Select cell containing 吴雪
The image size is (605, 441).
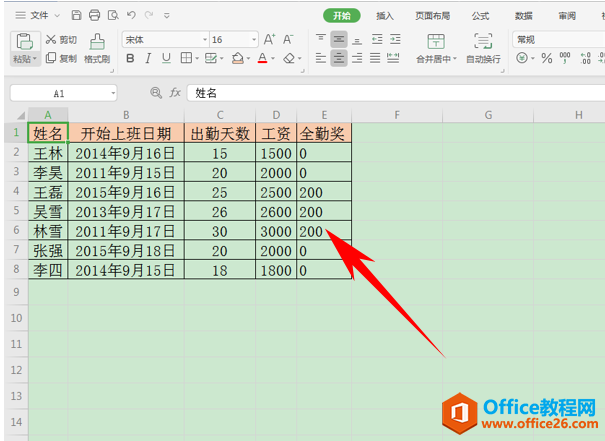point(48,211)
